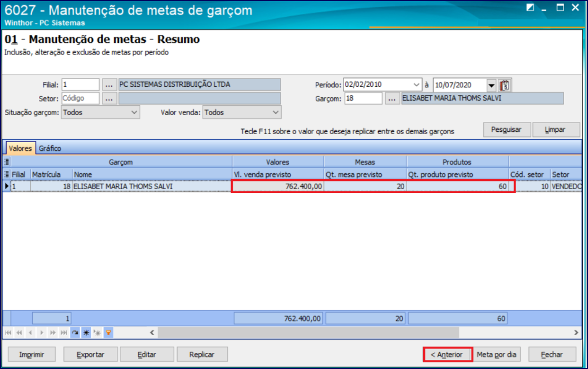Sort by Cód. setor column header

530,174
